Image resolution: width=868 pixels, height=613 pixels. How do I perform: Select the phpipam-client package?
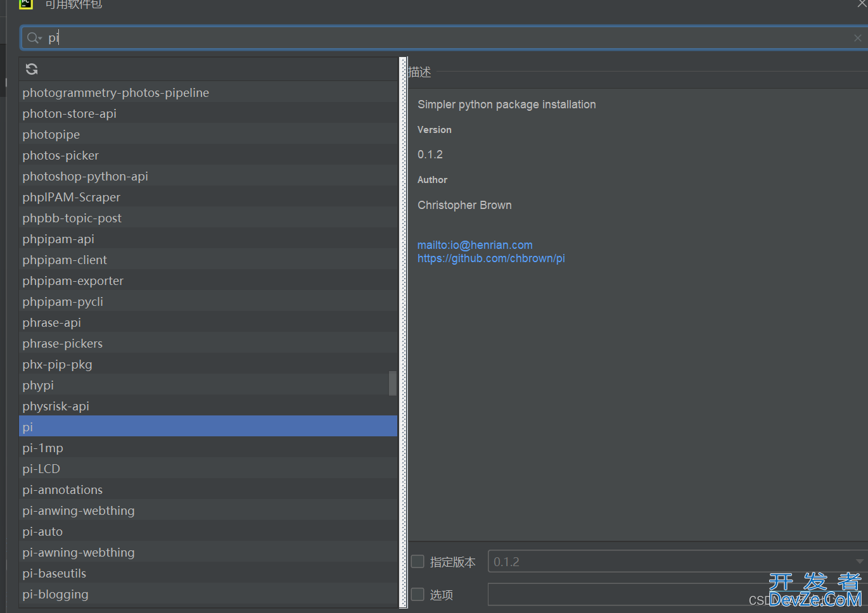208,260
